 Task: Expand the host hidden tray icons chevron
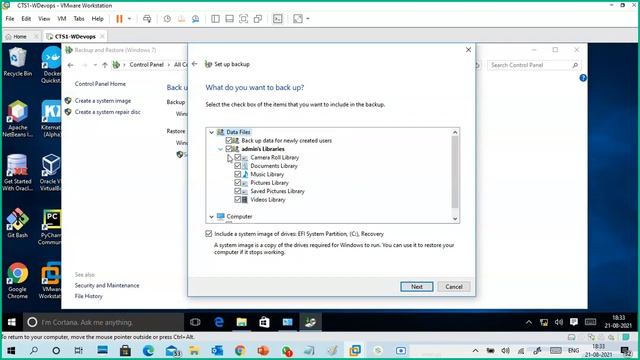pos(476,351)
